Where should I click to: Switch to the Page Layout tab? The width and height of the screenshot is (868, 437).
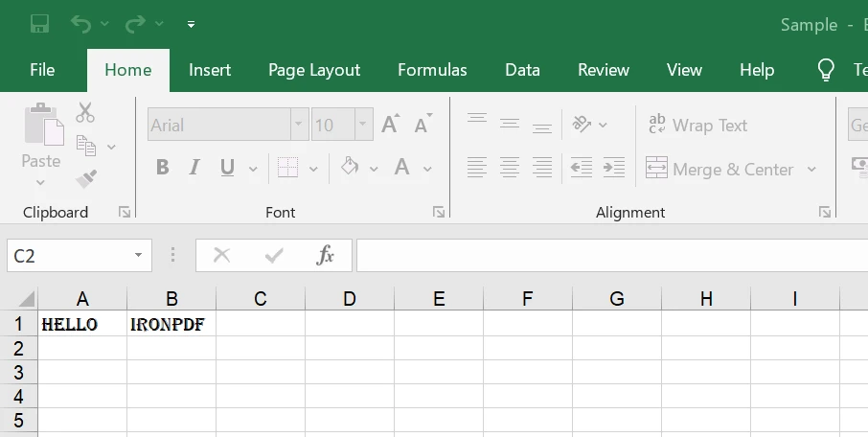click(314, 70)
